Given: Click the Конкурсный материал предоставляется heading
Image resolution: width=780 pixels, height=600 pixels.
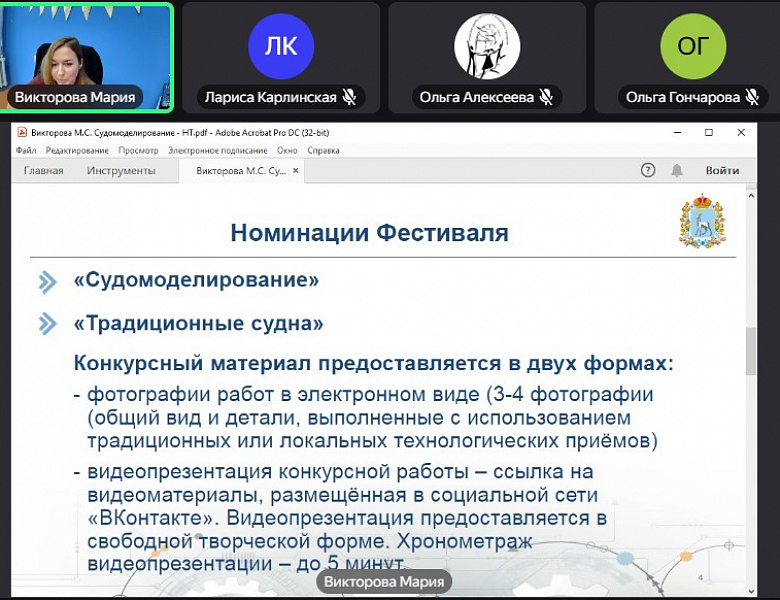Looking at the screenshot, I should tap(374, 363).
